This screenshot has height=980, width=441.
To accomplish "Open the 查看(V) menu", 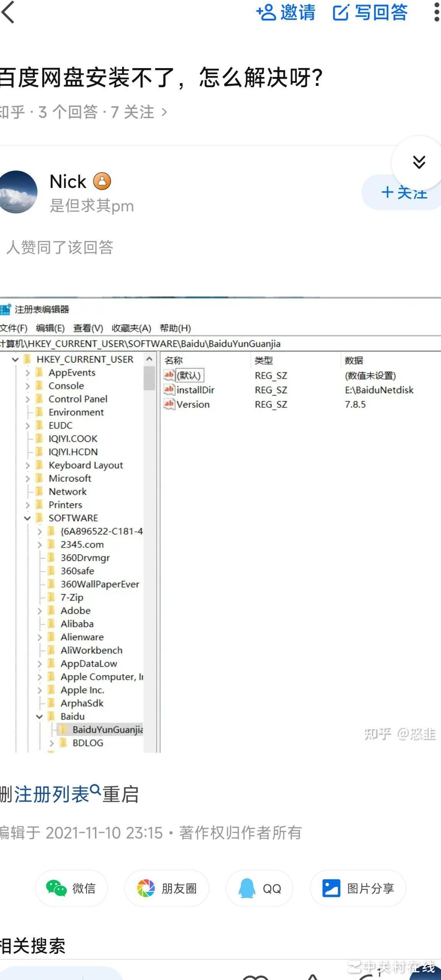I will (88, 328).
